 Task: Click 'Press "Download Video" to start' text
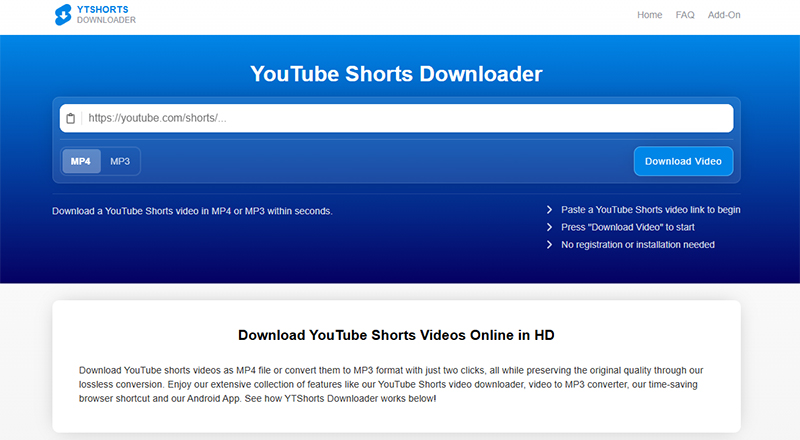(x=628, y=227)
